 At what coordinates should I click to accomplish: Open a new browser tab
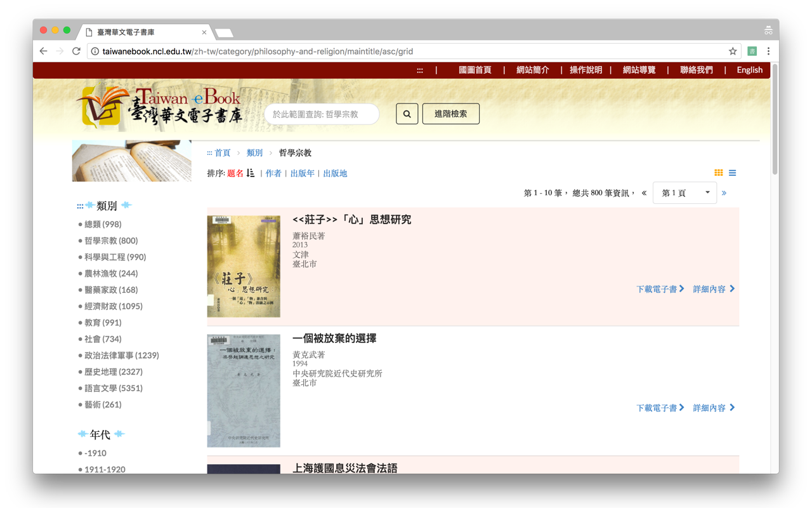pyautogui.click(x=224, y=32)
